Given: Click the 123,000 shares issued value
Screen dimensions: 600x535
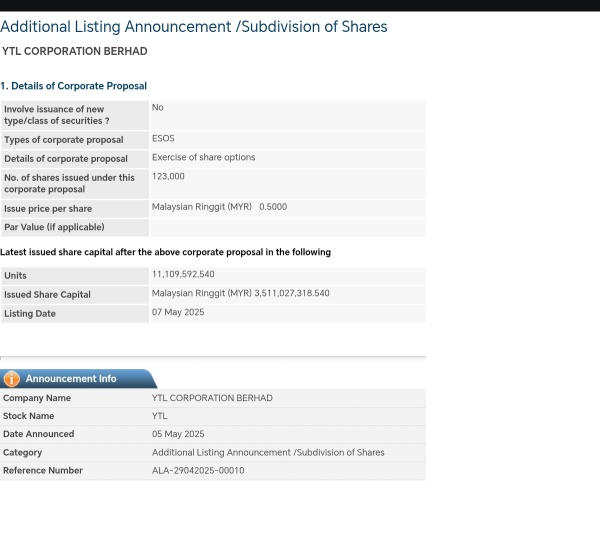Looking at the screenshot, I should (x=168, y=176).
